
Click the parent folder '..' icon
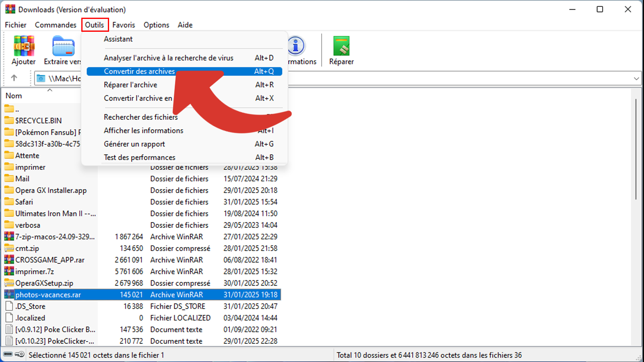click(9, 109)
